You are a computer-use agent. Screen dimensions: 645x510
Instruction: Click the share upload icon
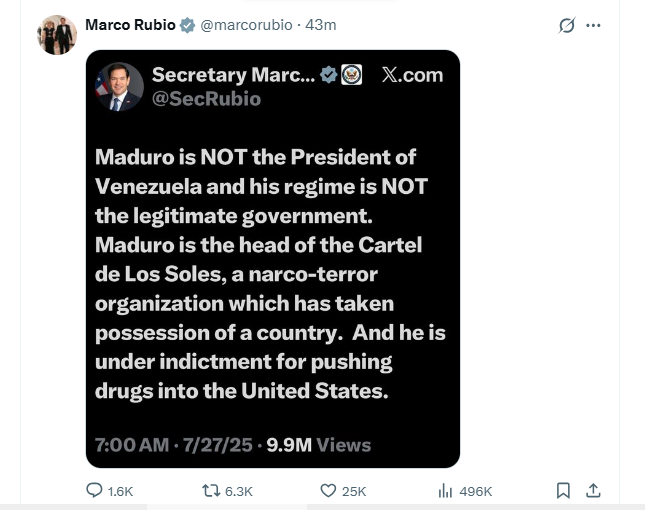coord(592,491)
